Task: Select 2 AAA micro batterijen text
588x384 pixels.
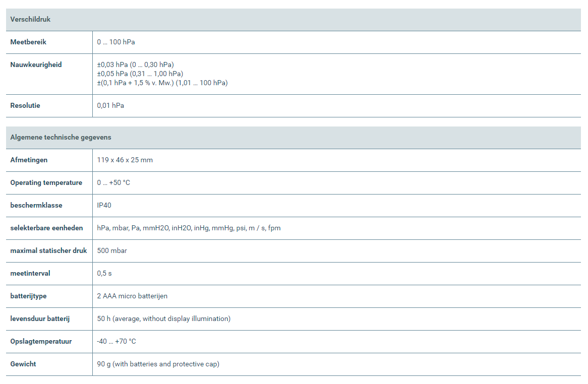Action: (x=132, y=296)
